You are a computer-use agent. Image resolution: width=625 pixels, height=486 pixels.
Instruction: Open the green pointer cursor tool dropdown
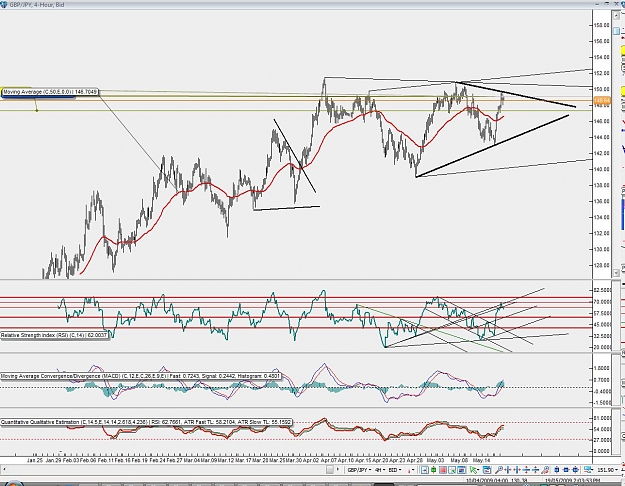(x=474, y=470)
